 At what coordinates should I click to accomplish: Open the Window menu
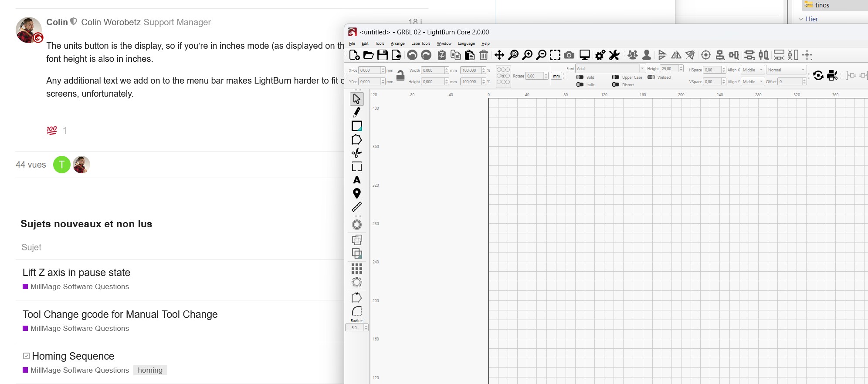click(444, 44)
